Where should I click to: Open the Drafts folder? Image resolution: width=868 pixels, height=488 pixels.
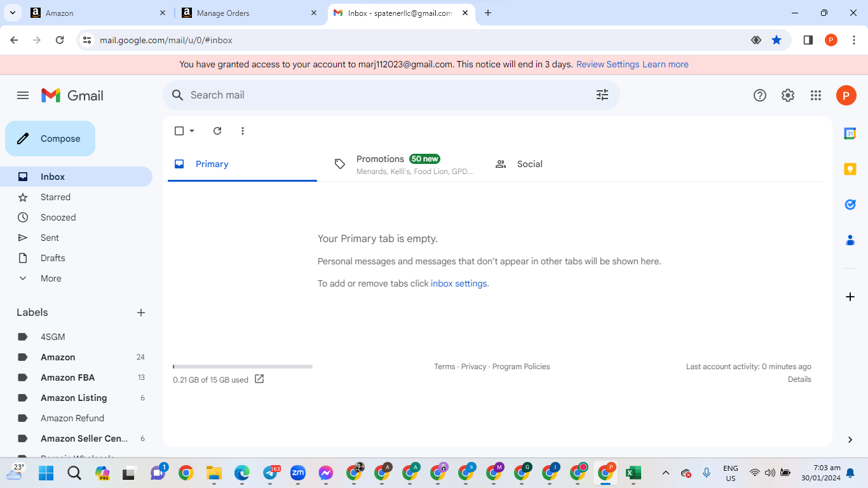tap(76, 258)
